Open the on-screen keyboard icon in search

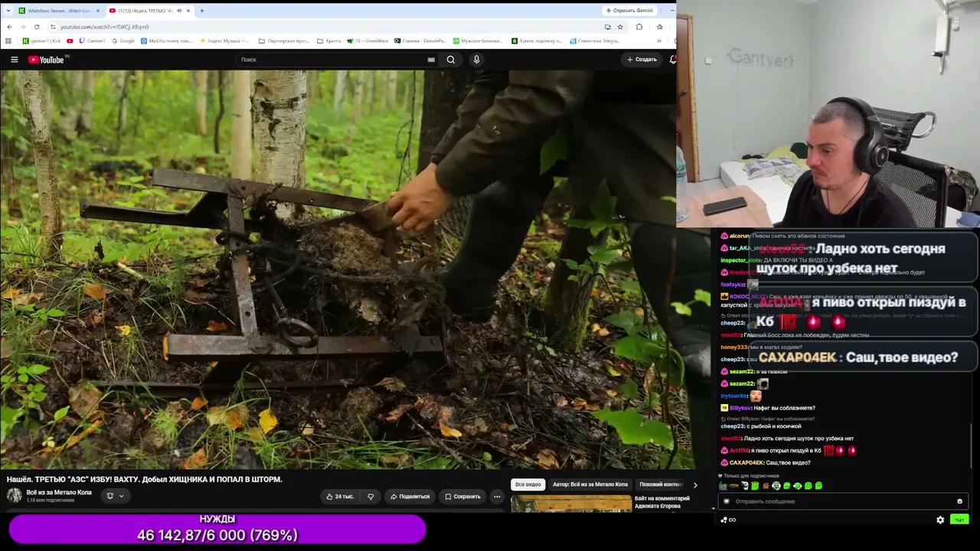pyautogui.click(x=431, y=60)
